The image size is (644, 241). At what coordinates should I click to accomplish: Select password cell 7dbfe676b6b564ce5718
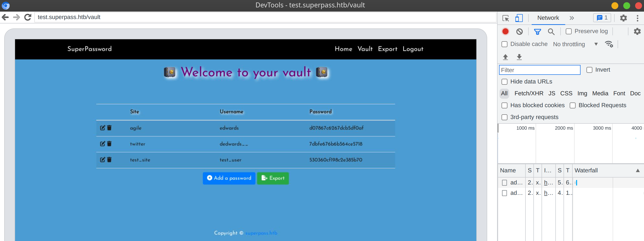click(x=336, y=144)
